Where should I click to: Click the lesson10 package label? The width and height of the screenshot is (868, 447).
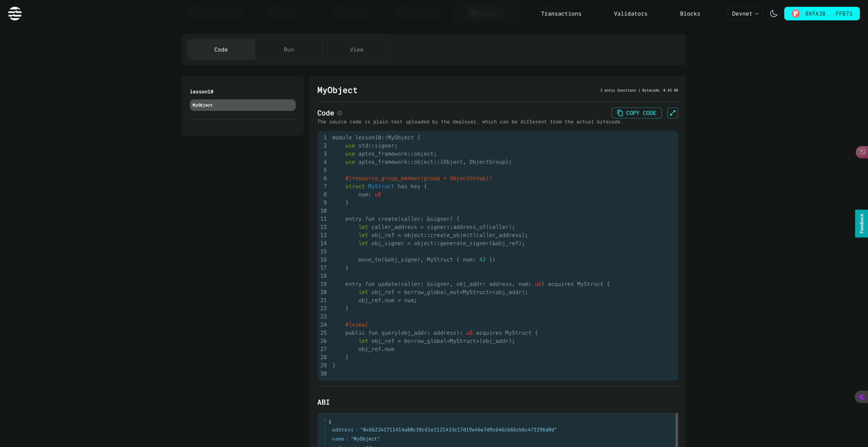click(x=201, y=92)
